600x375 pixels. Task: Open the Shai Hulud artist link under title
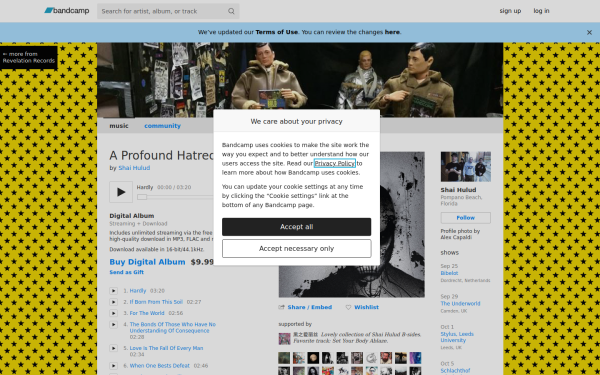134,168
